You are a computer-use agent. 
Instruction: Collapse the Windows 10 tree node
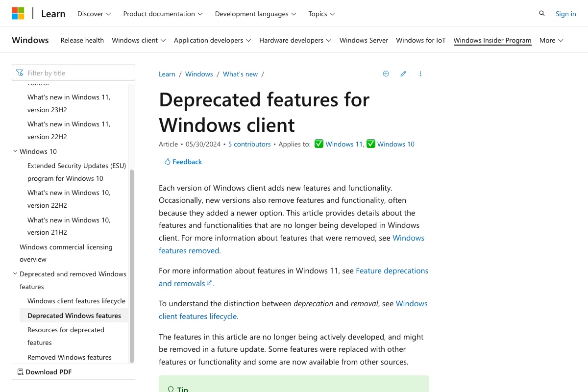pos(15,151)
